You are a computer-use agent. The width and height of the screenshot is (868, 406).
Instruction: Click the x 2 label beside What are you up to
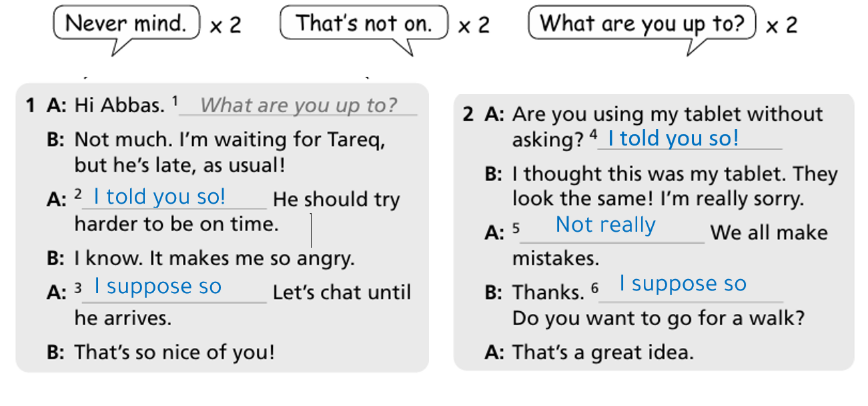[781, 26]
